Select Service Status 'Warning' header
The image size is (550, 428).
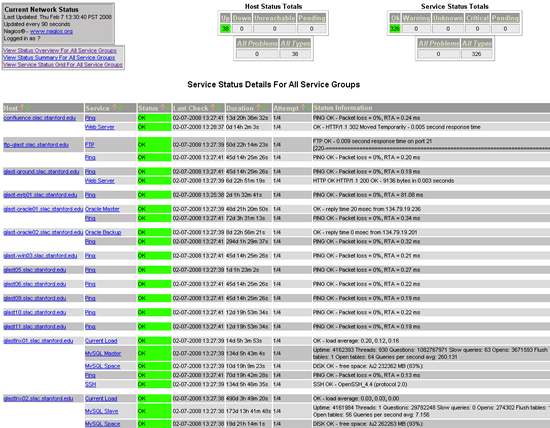(416, 18)
